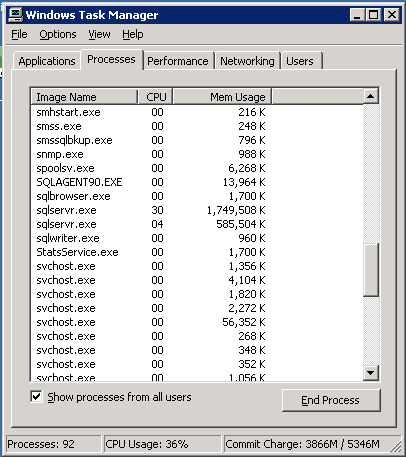This screenshot has height=457, width=406.
Task: Click the CPU Usage: 36% status entry
Action: 163,444
